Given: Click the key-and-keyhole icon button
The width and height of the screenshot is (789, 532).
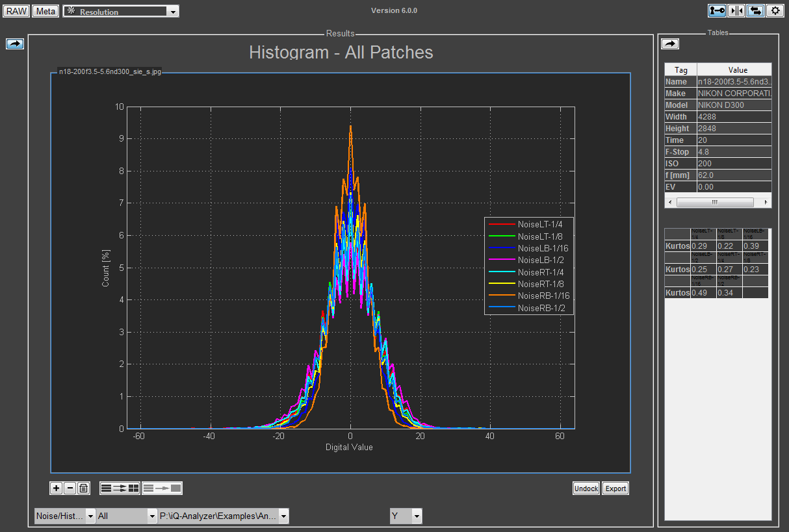Looking at the screenshot, I should click(718, 10).
